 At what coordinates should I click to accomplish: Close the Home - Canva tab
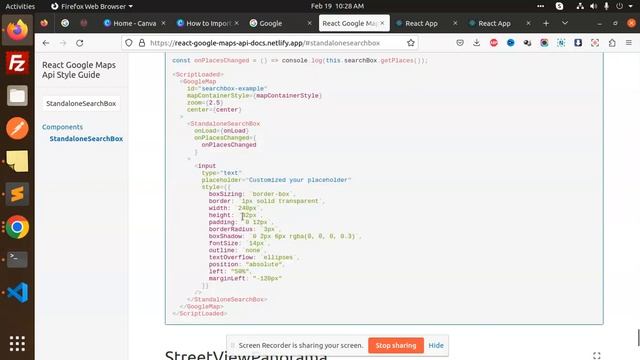163,23
